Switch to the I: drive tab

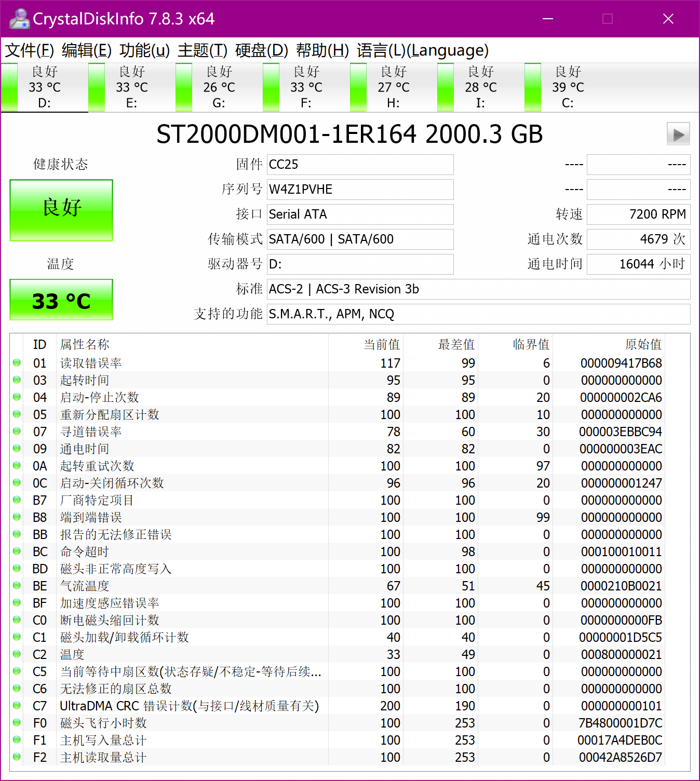point(480,87)
